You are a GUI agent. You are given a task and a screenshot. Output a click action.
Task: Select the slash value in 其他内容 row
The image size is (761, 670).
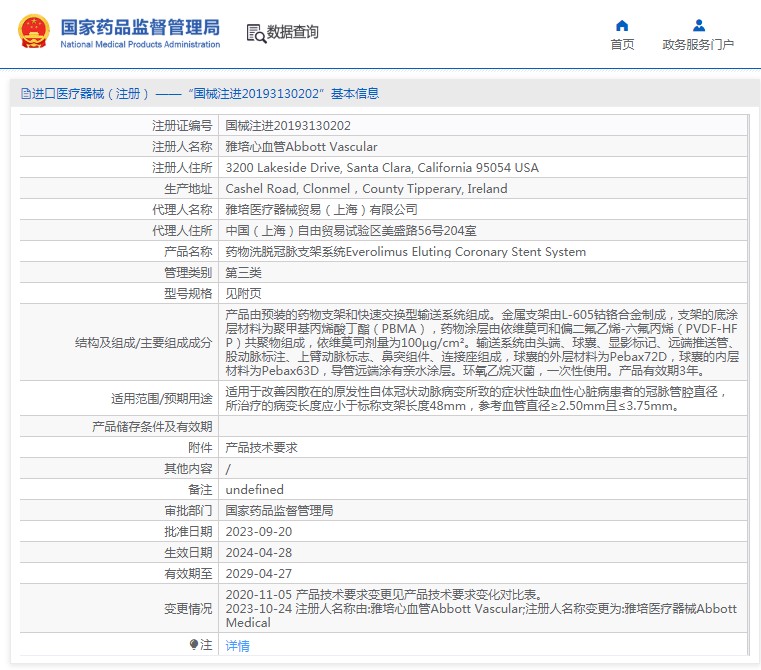(228, 469)
